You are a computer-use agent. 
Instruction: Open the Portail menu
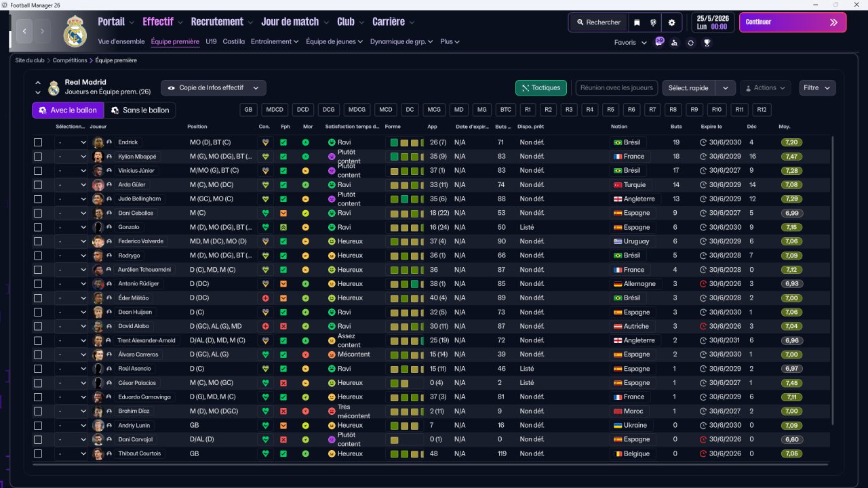click(x=116, y=22)
